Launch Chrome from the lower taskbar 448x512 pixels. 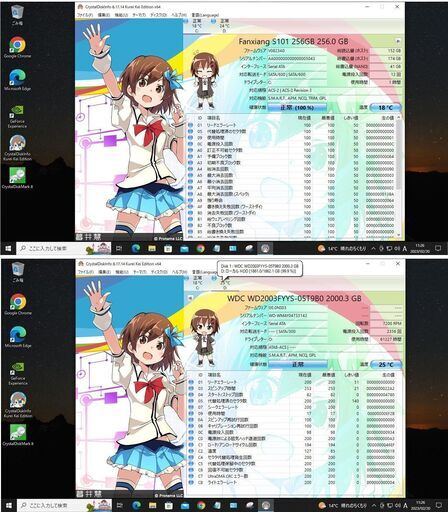click(201, 505)
